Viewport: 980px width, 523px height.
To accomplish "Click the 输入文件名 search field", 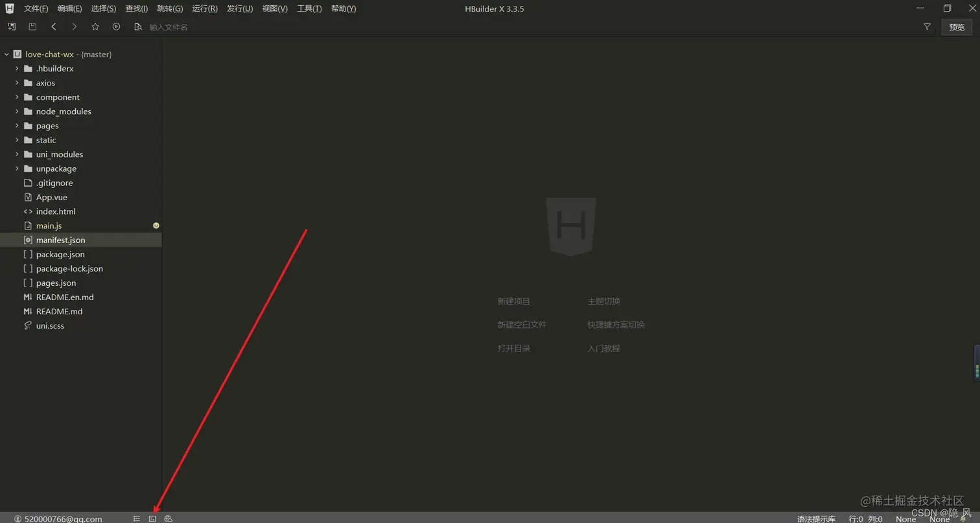I will (x=169, y=27).
